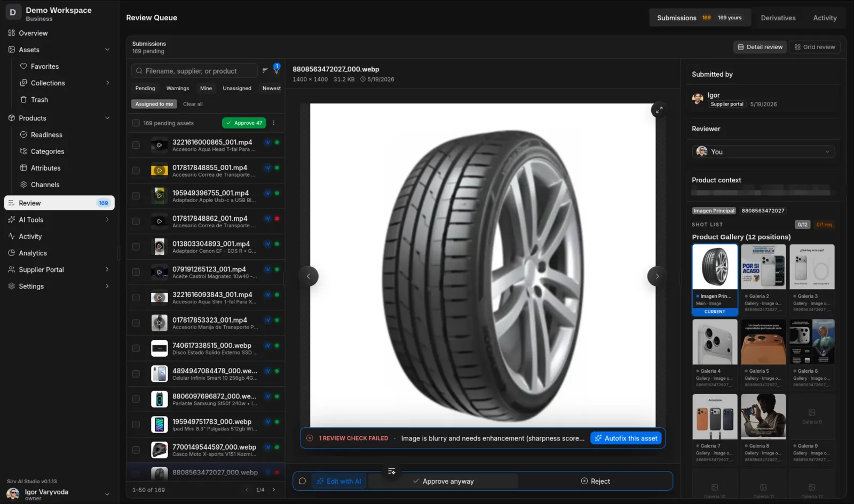854x504 pixels.
Task: Click the Approve 47 button
Action: [x=244, y=123]
